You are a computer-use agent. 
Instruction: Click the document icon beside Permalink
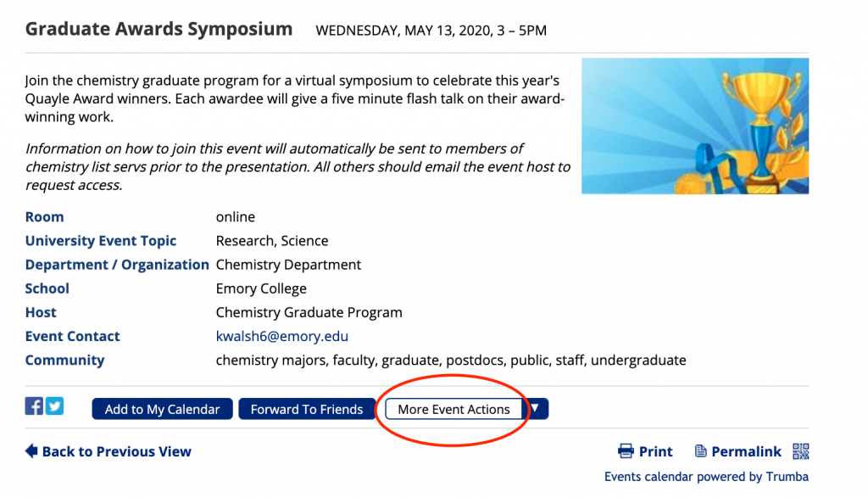pyautogui.click(x=700, y=450)
